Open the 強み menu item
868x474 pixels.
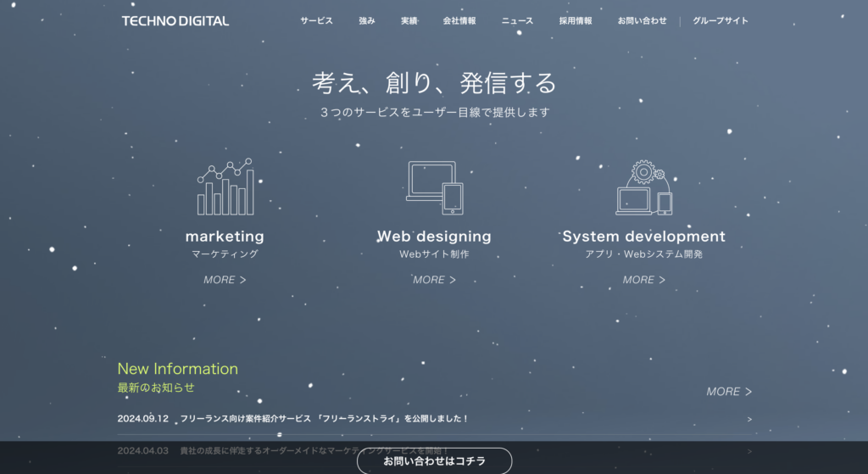tap(367, 20)
